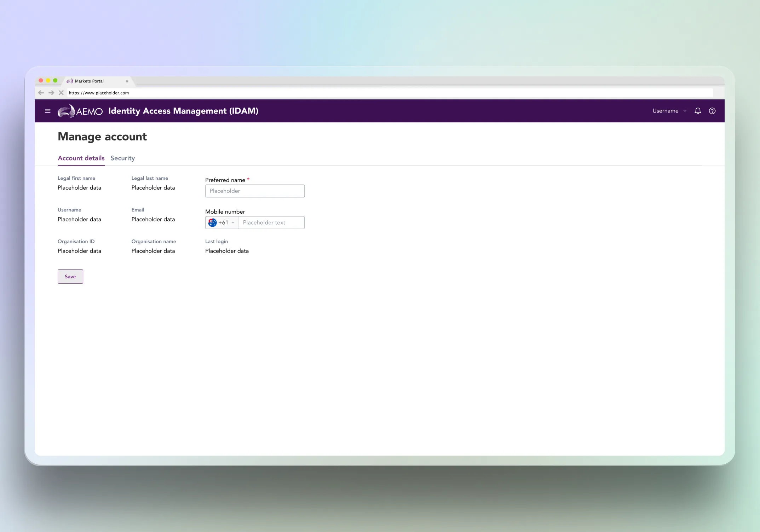760x532 pixels.
Task: Expand the Username account dropdown
Action: [x=669, y=111]
